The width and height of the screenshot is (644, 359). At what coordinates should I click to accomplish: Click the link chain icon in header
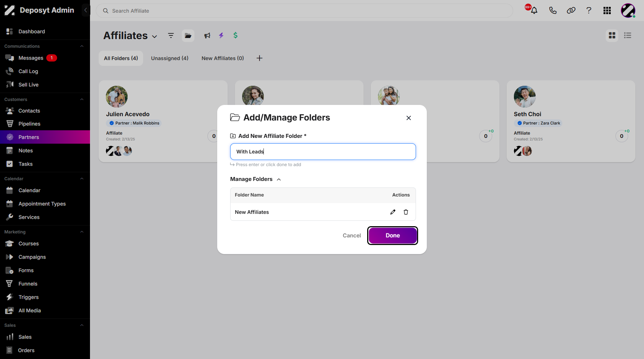pyautogui.click(x=571, y=10)
